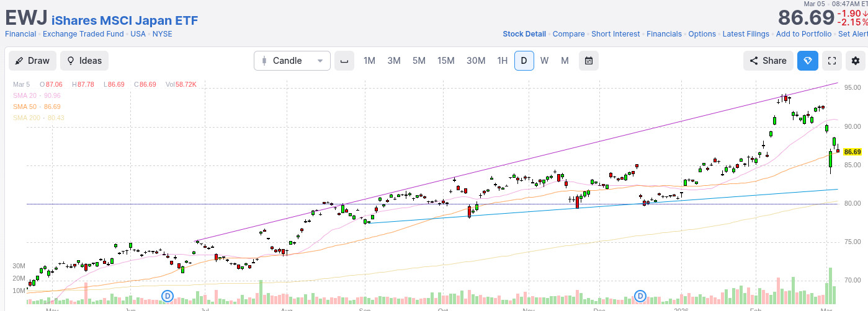
Task: Click the SMA 200 indicator label
Action: [x=38, y=118]
